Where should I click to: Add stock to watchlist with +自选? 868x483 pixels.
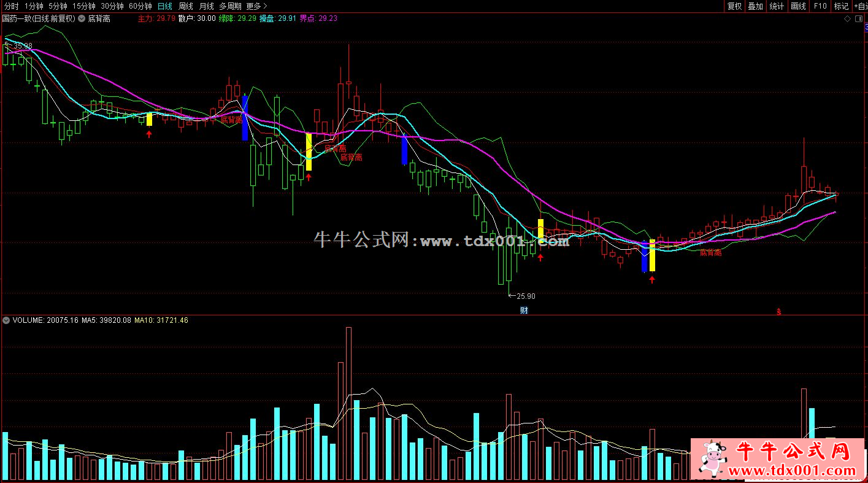860,6
